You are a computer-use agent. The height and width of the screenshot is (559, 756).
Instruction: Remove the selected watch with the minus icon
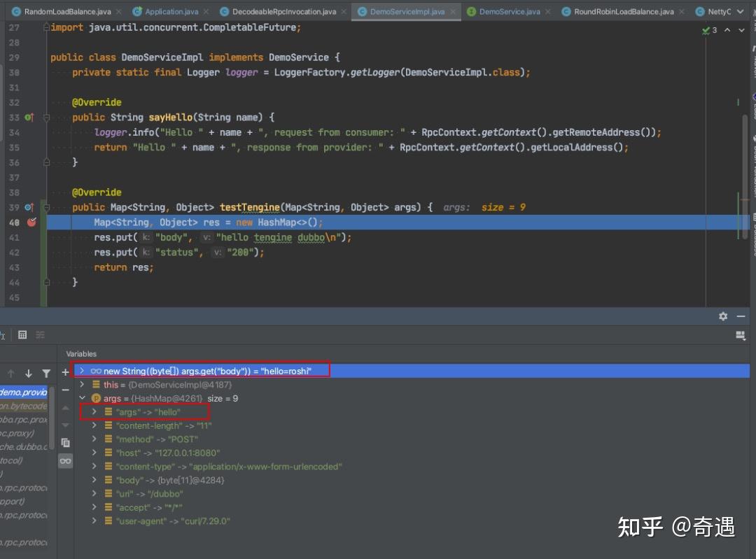point(66,390)
